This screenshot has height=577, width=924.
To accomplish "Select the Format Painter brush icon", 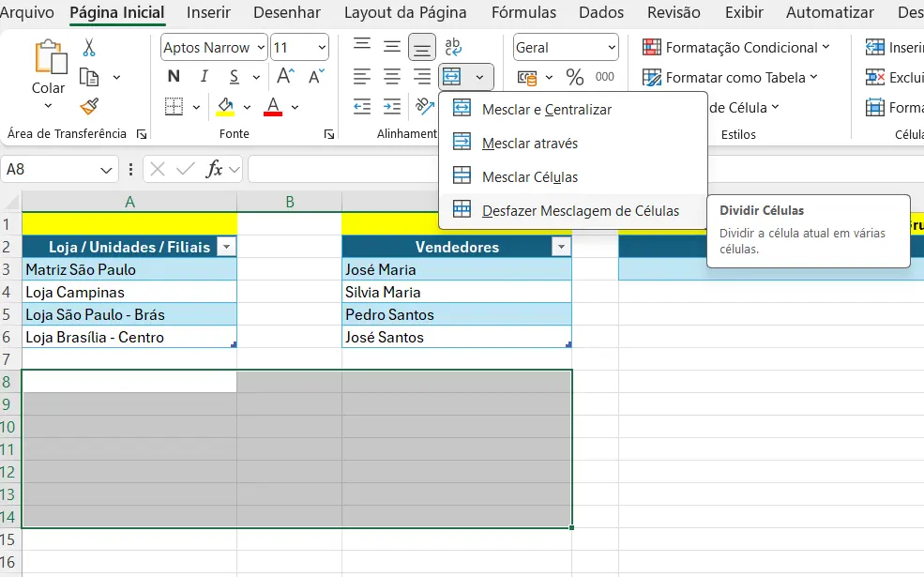I will pos(89,106).
